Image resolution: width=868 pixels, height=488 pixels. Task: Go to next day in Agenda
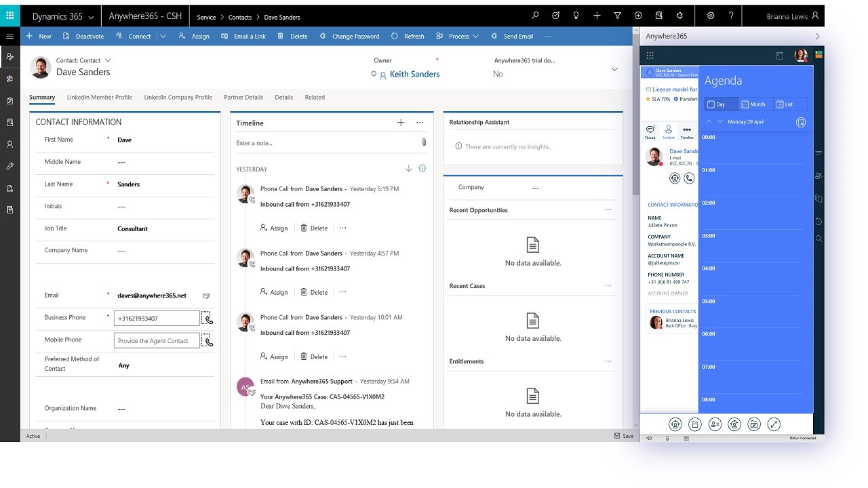(720, 121)
